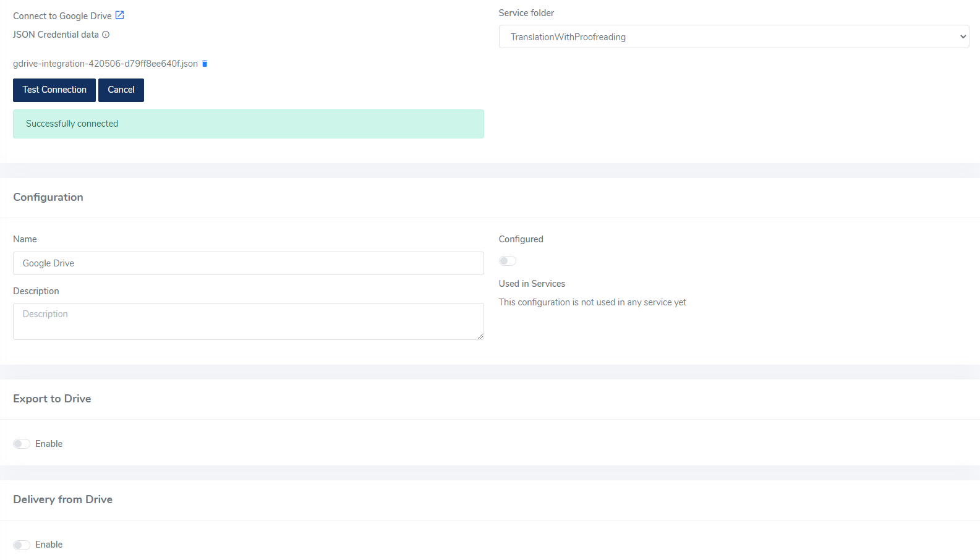The image size is (980, 560).
Task: Click the Test Connection button
Action: (x=54, y=90)
